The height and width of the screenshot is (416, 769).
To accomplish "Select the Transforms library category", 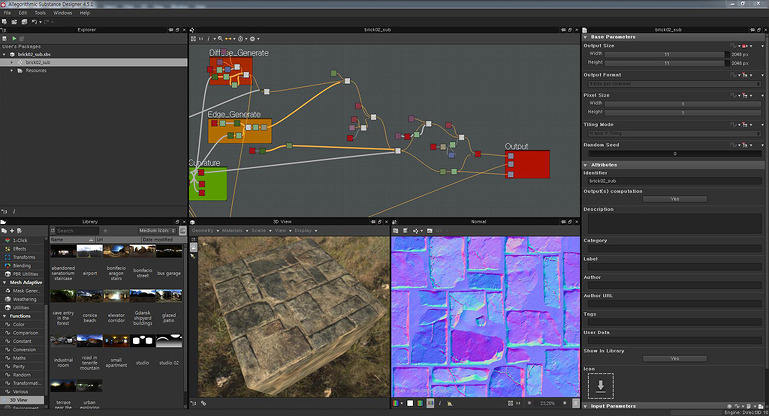I will [x=24, y=257].
